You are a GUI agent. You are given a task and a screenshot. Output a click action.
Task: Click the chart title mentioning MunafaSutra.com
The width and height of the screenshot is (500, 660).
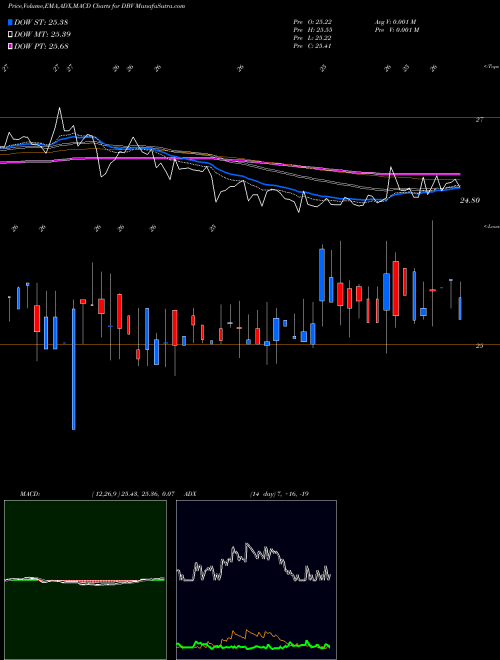[96, 6]
